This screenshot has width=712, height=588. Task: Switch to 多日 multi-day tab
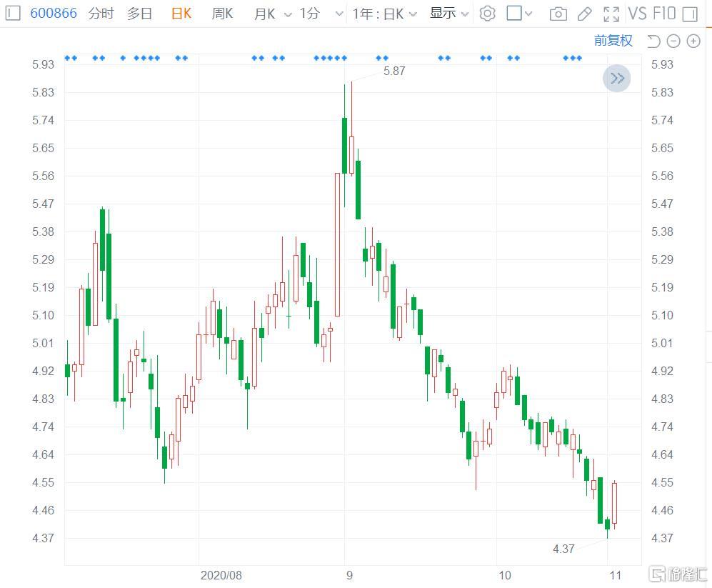(139, 13)
